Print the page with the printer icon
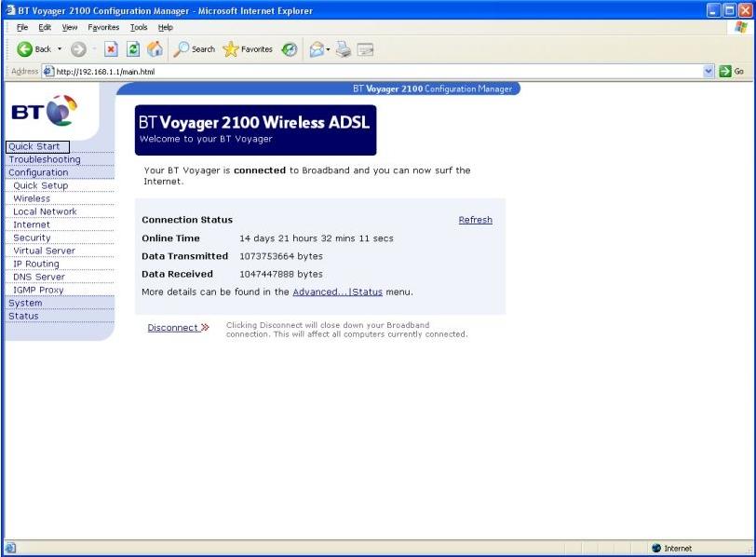Image resolution: width=756 pixels, height=557 pixels. [x=344, y=49]
